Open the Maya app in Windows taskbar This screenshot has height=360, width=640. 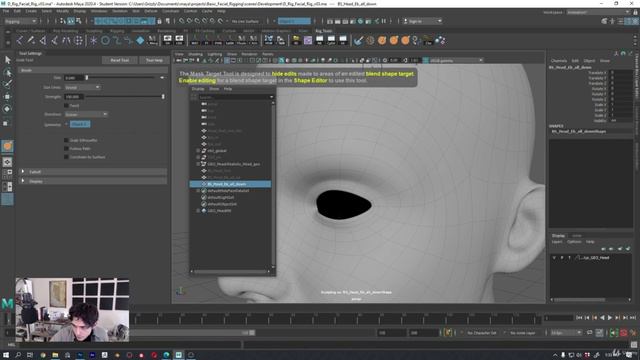(x=178, y=355)
